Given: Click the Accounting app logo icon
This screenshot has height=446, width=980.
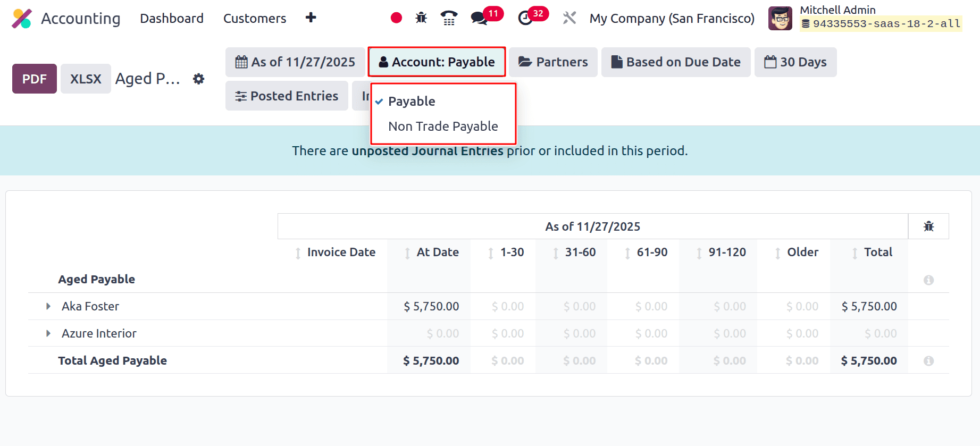Looking at the screenshot, I should (x=22, y=19).
